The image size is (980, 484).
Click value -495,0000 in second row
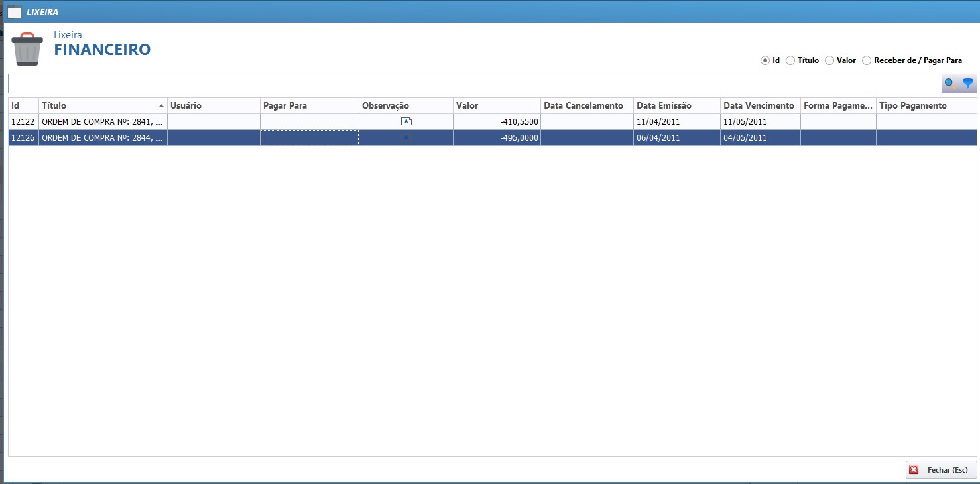pos(519,138)
